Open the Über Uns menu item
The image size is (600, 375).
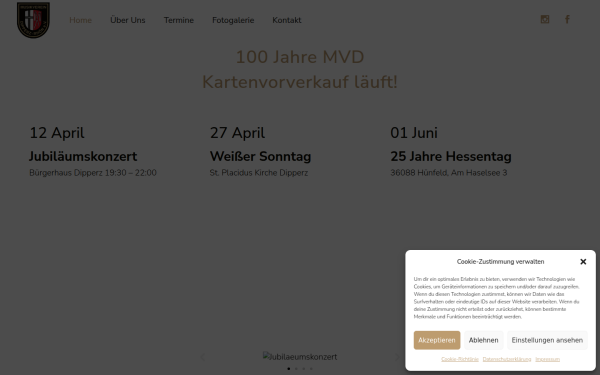(128, 20)
